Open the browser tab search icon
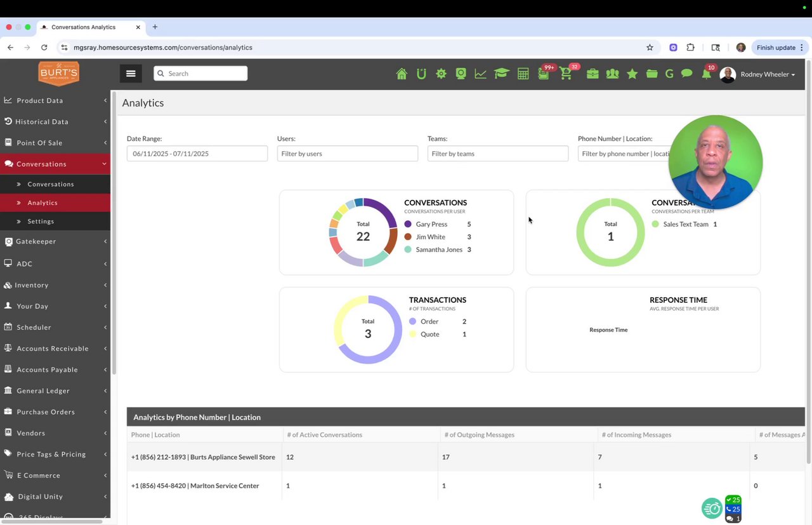This screenshot has height=525, width=812. (716, 48)
